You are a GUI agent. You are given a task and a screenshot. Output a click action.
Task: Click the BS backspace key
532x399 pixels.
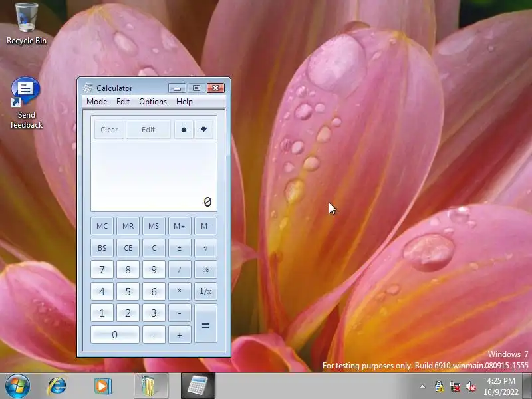(102, 247)
